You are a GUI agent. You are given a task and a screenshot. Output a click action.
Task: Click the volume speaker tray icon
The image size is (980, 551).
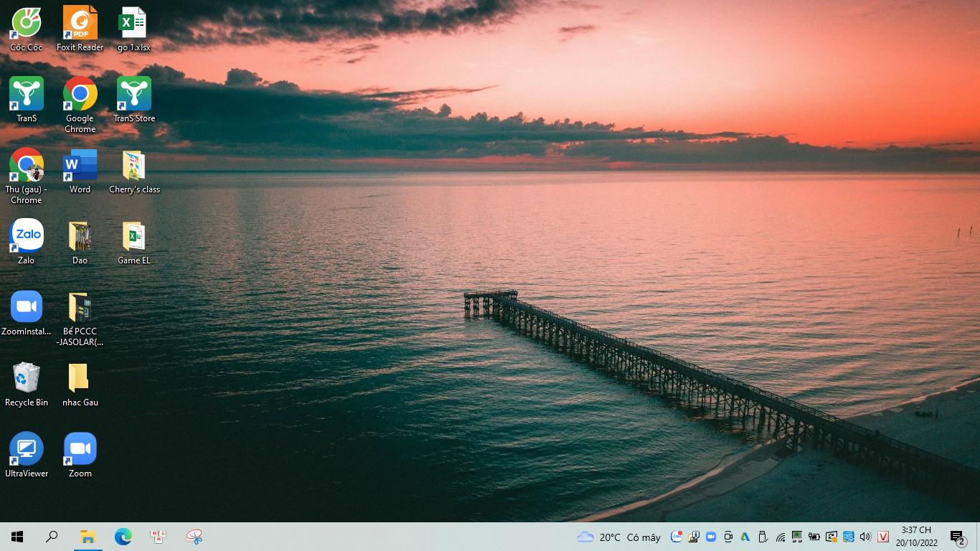pos(865,537)
